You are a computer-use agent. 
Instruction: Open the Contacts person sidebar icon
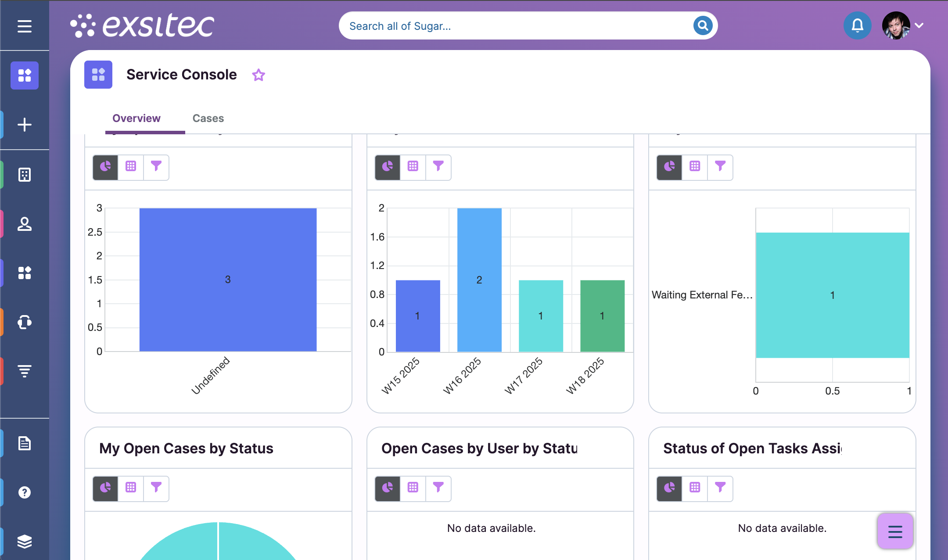[x=25, y=224]
